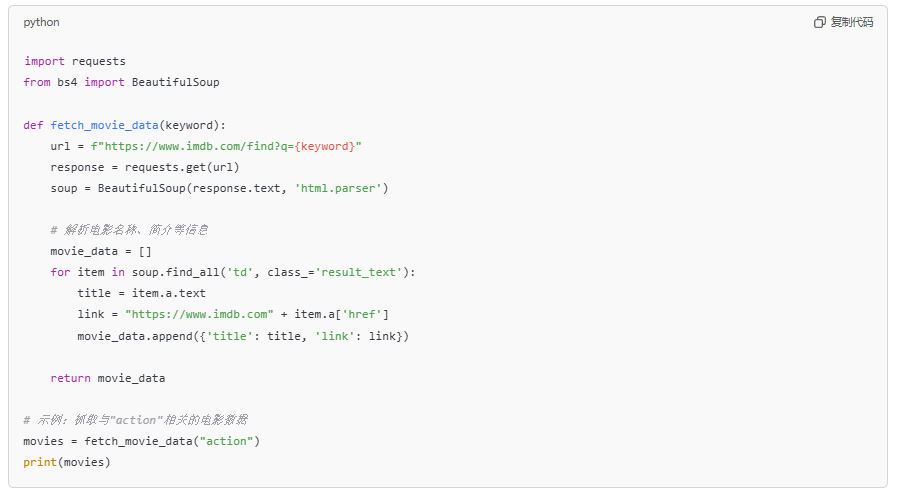The width and height of the screenshot is (907, 499).
Task: Click the print(movies) statement
Action: (67, 463)
